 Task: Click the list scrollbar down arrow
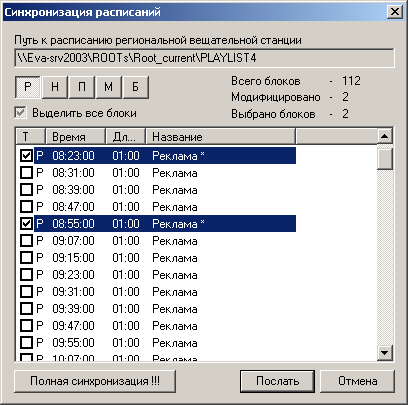(x=385, y=352)
